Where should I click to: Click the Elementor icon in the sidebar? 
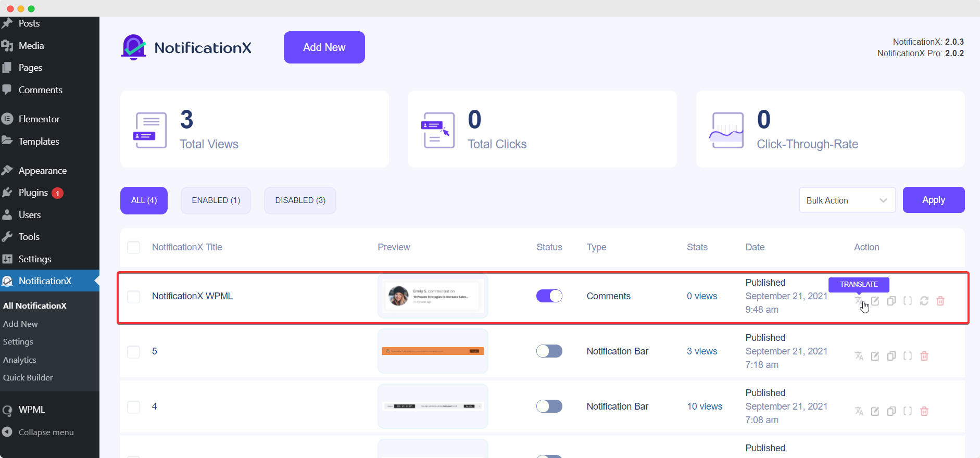pyautogui.click(x=7, y=119)
